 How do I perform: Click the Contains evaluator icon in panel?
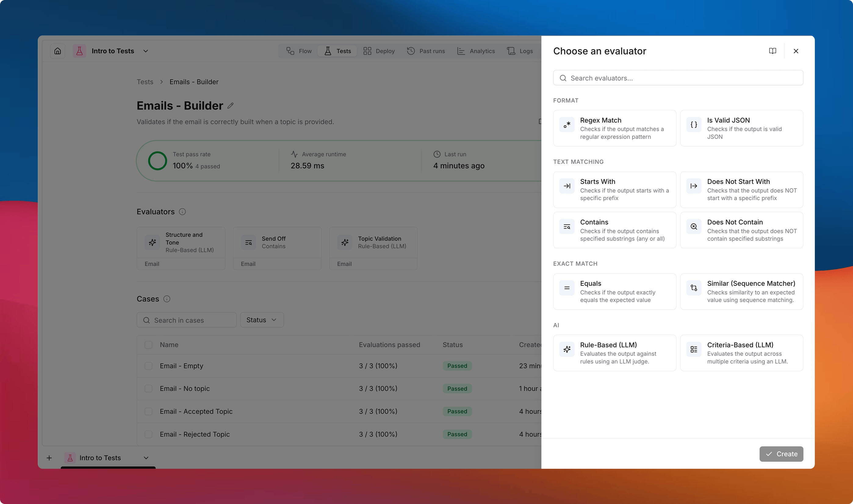pyautogui.click(x=567, y=227)
